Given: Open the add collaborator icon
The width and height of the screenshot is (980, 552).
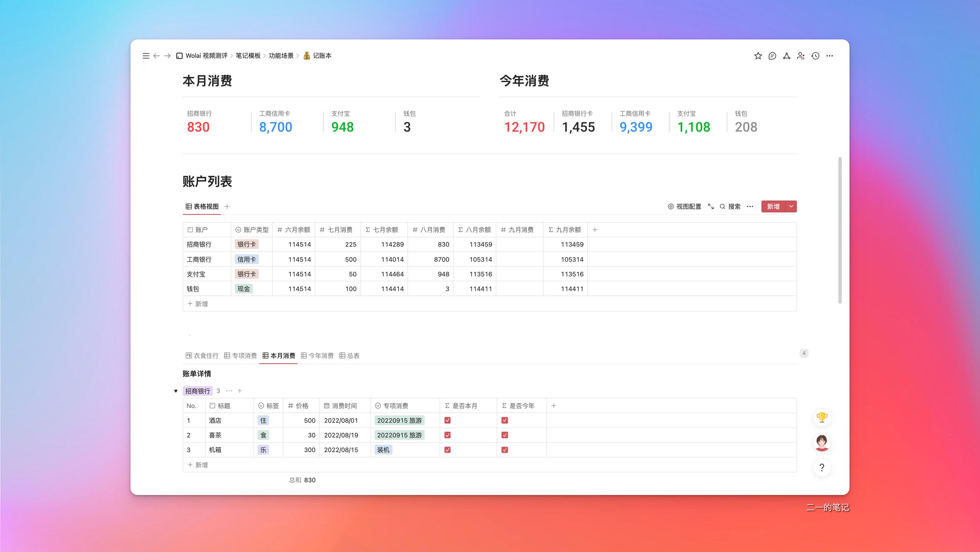Looking at the screenshot, I should coord(801,56).
